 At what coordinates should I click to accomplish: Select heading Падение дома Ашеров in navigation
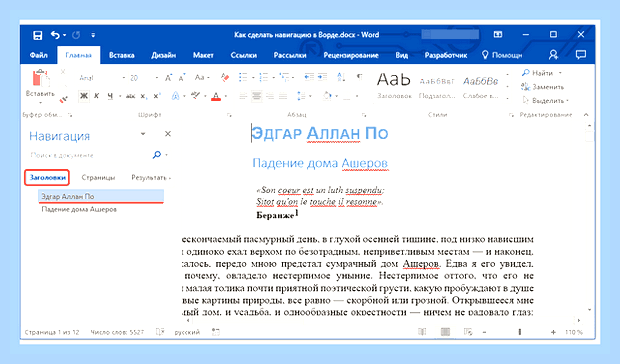[79, 209]
